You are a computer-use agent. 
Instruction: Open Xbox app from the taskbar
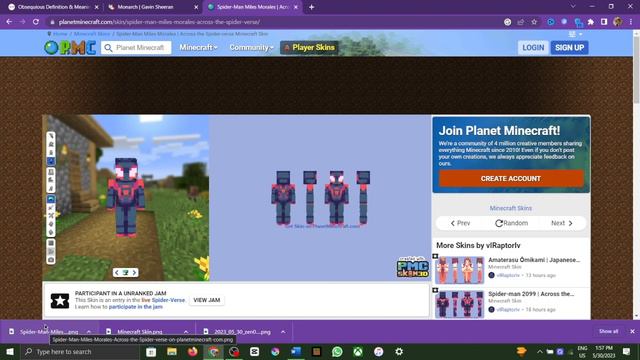(x=358, y=351)
